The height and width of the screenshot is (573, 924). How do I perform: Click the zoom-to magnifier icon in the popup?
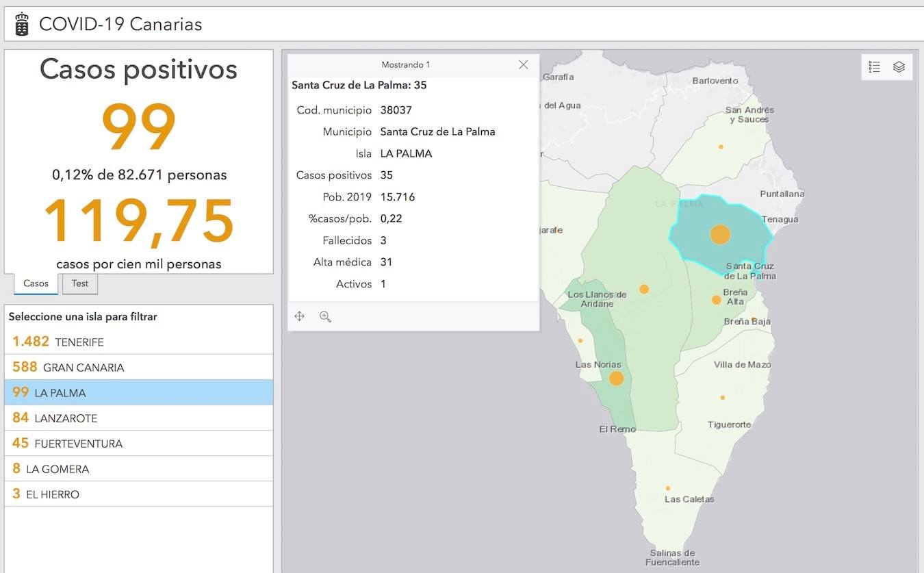click(x=325, y=316)
